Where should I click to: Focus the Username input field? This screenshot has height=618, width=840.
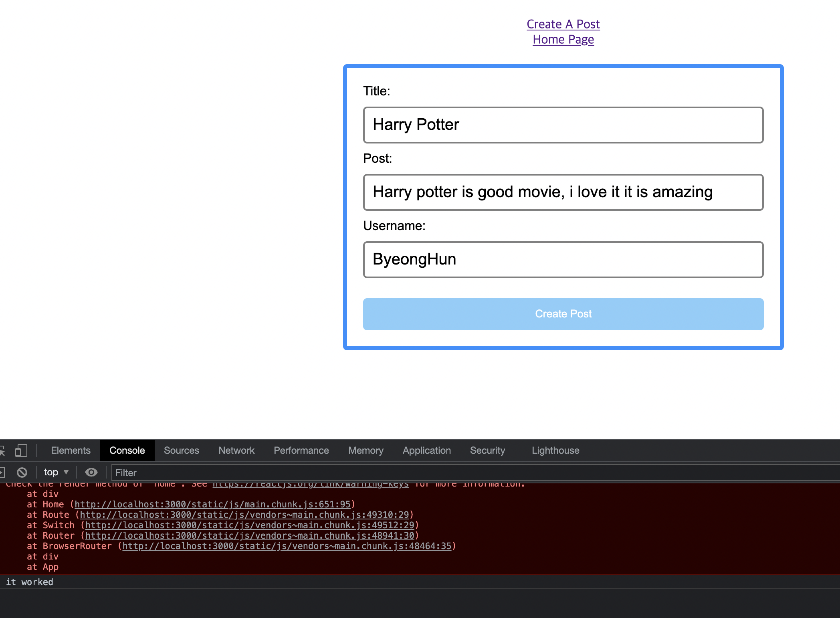[x=563, y=259]
